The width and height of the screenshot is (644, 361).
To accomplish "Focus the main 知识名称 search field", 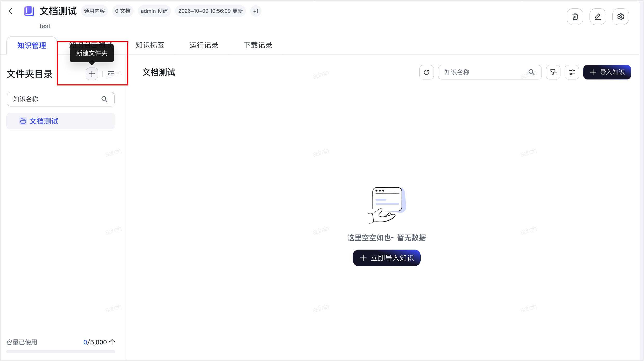I will pos(490,72).
